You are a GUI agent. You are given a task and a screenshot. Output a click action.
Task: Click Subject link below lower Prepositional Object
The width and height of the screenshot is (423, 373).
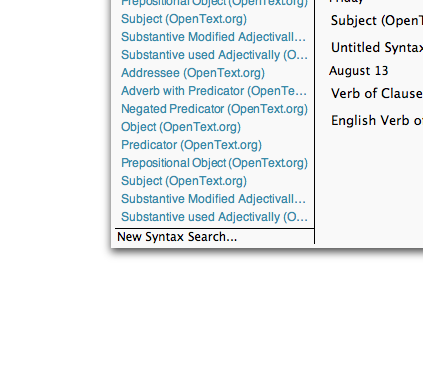click(x=184, y=181)
